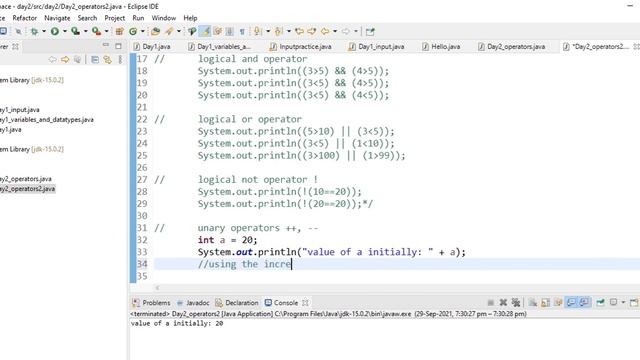
Task: Open the Window menu
Action: click(164, 18)
